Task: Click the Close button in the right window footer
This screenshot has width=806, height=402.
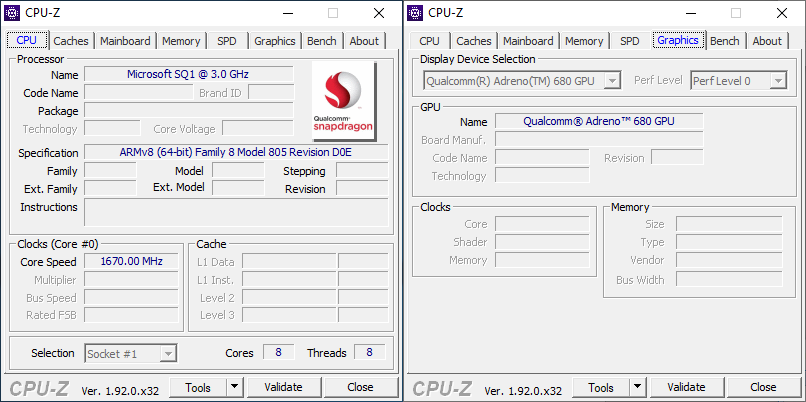Action: (x=763, y=387)
